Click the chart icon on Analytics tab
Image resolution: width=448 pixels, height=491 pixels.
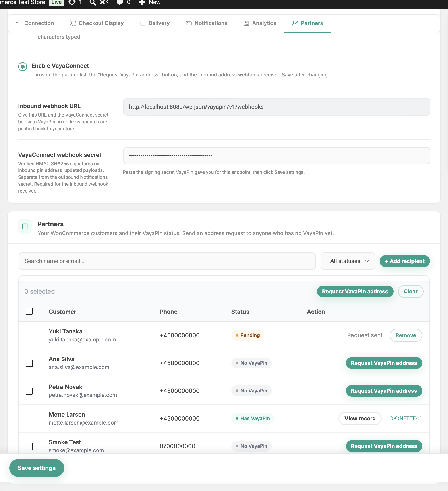click(246, 23)
